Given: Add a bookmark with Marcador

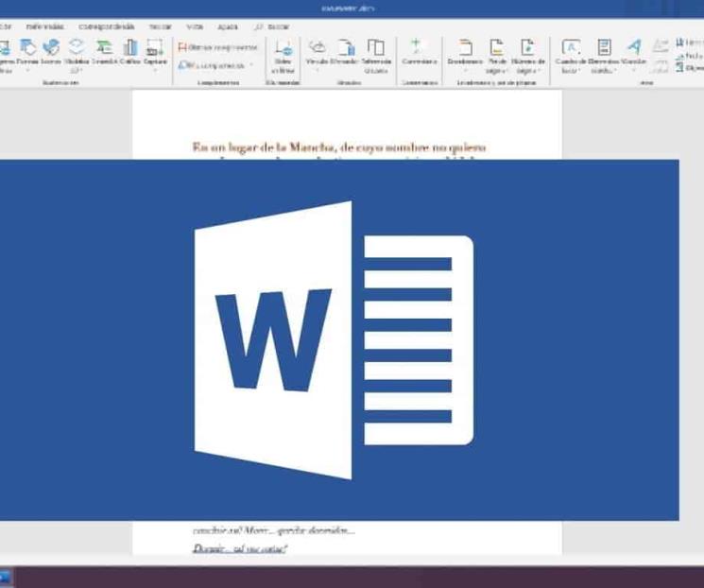Looking at the screenshot, I should point(344,53).
